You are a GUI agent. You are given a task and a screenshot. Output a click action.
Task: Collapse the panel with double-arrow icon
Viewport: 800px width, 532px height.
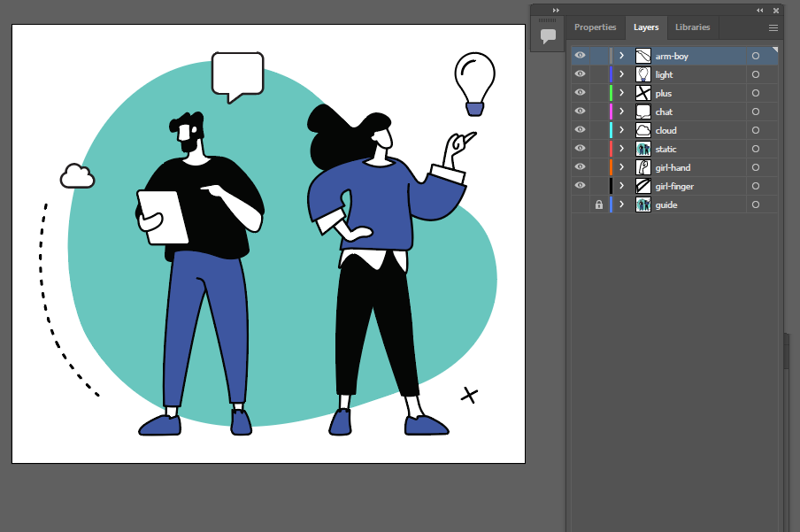[x=760, y=10]
